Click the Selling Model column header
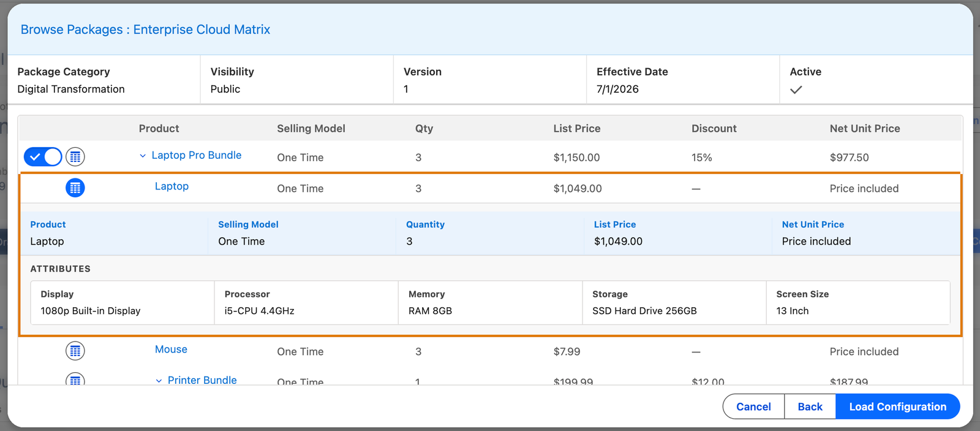This screenshot has height=431, width=980. [311, 129]
